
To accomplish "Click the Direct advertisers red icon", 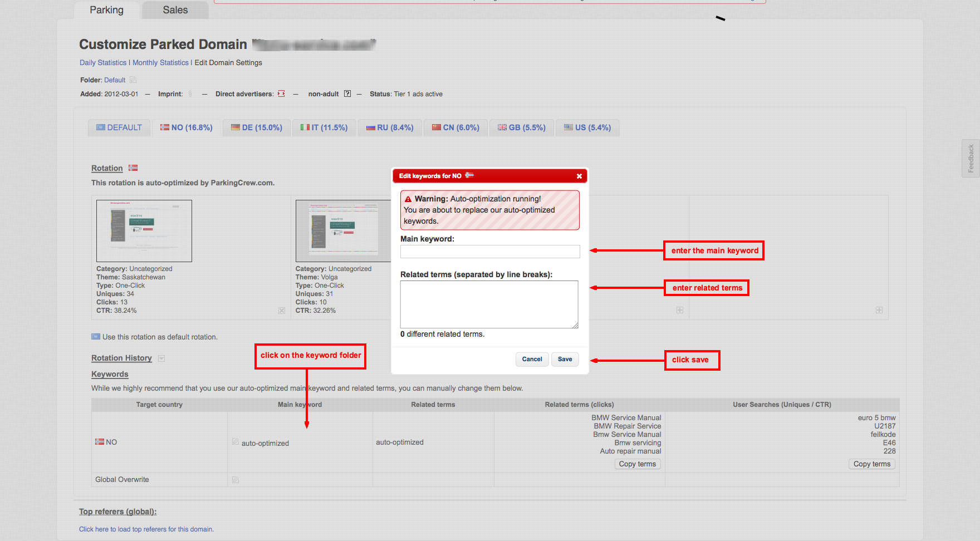I will (281, 94).
